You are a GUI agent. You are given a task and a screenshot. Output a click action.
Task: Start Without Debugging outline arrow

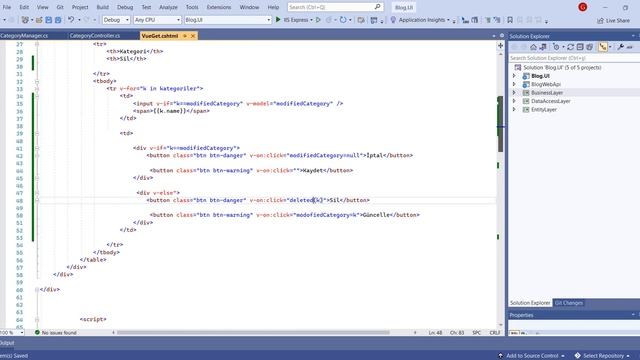pos(318,20)
